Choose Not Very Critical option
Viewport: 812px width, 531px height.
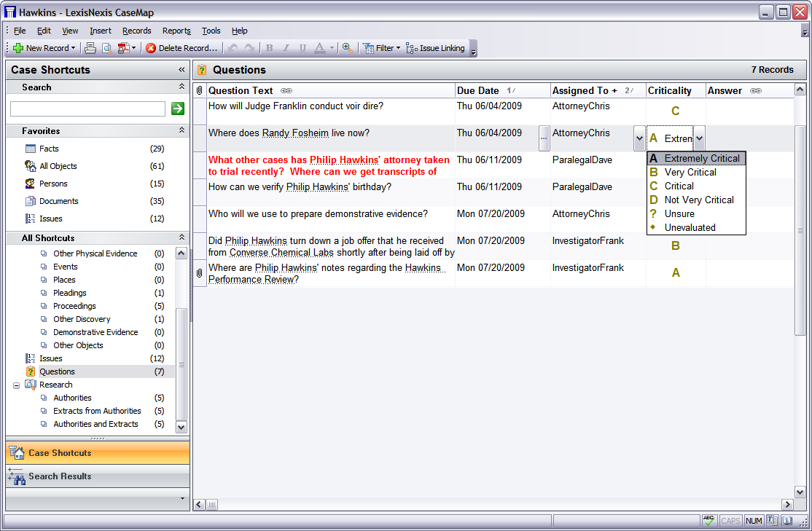[x=696, y=200]
